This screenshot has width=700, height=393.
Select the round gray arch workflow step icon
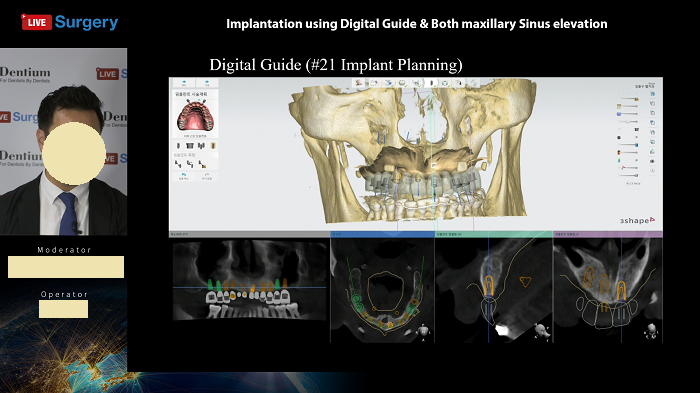(x=402, y=83)
